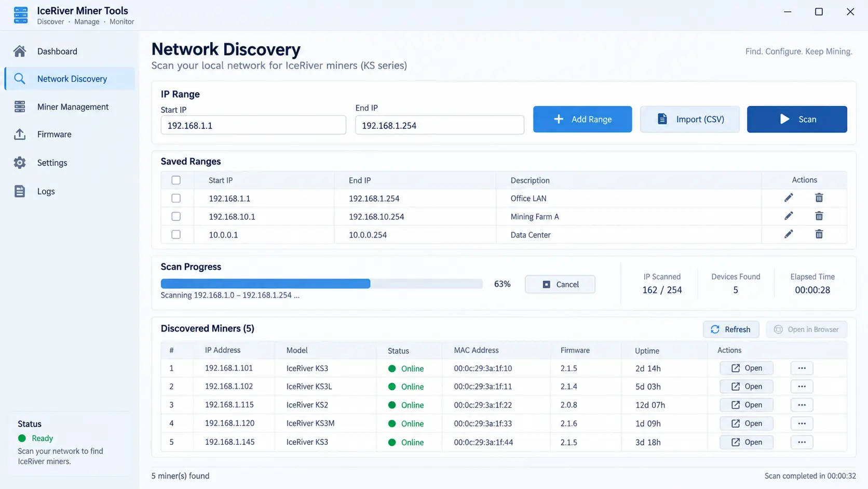Image resolution: width=868 pixels, height=489 pixels.
Task: Click the scan progress bar
Action: tap(322, 284)
